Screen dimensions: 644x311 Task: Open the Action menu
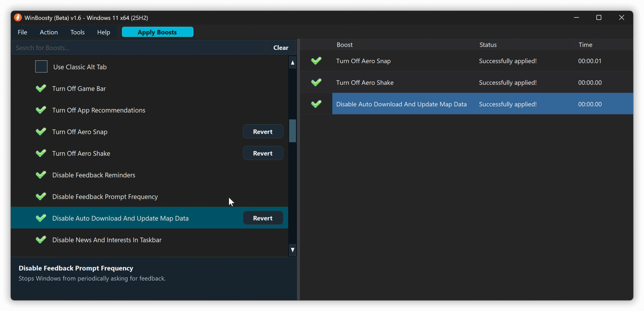(49, 32)
